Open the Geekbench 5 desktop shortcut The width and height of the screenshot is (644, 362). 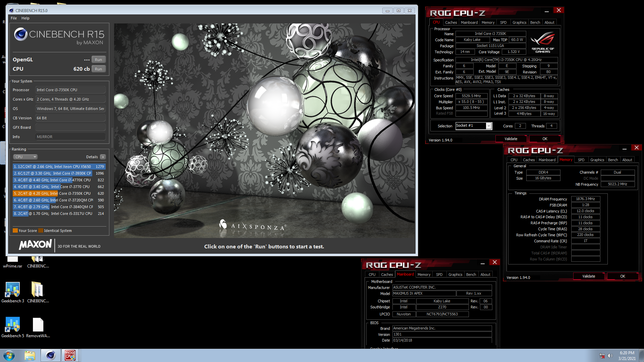click(x=12, y=327)
